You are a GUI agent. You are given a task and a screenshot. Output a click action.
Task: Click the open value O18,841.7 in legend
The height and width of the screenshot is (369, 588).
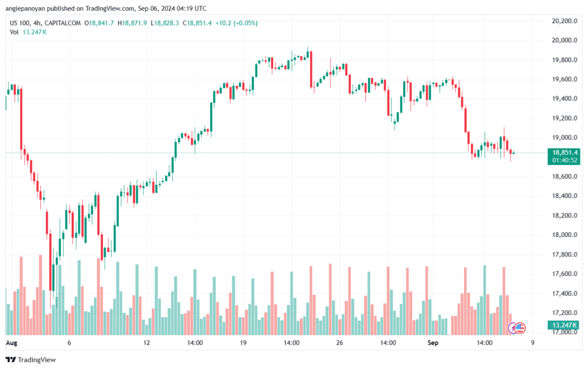click(x=99, y=23)
